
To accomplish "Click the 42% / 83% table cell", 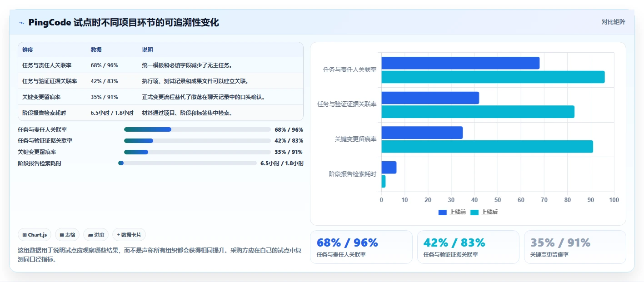I will click(x=105, y=81).
